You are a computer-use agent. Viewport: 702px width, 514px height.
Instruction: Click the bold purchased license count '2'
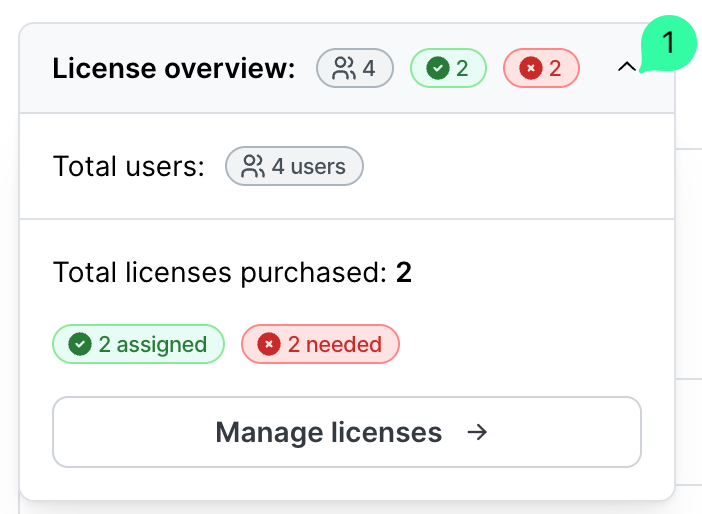coord(404,272)
